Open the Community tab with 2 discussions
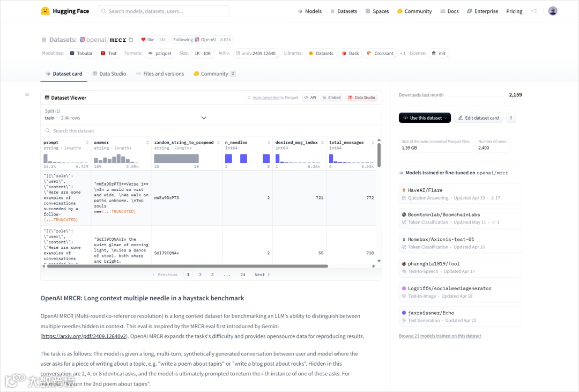 coord(214,73)
